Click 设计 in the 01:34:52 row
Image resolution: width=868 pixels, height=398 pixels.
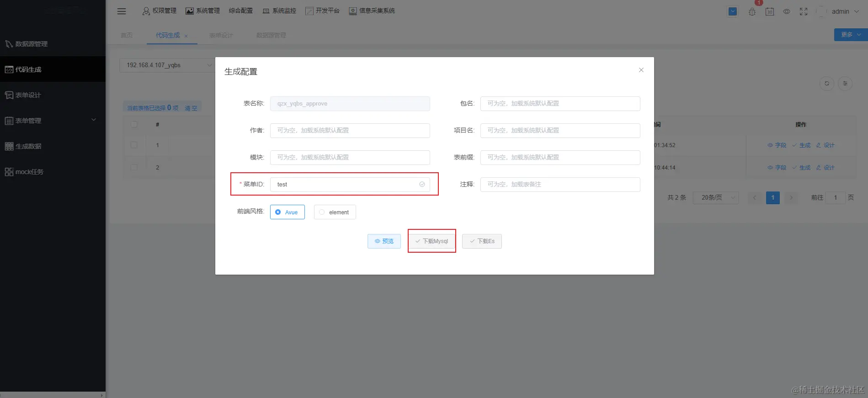(x=825, y=145)
